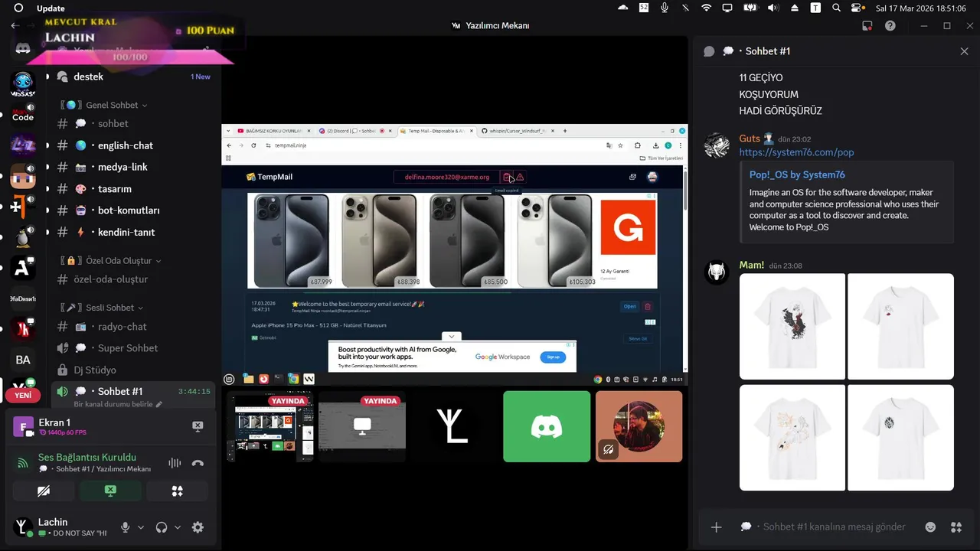
Task: Open battery status menu
Action: (x=750, y=8)
